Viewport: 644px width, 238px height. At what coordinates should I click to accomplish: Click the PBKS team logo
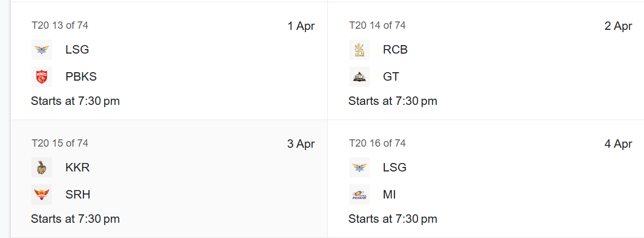[x=42, y=77]
